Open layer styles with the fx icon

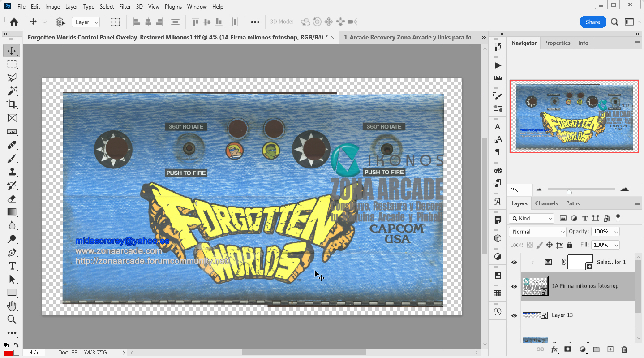554,349
